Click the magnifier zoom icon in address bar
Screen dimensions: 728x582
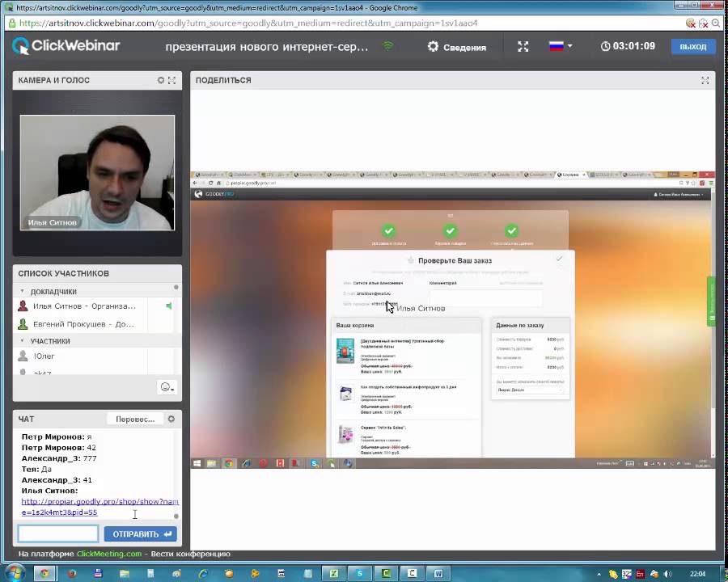[x=716, y=23]
